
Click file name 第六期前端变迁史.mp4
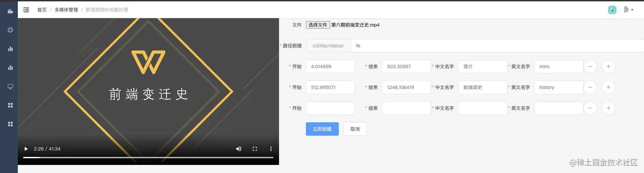tap(355, 25)
